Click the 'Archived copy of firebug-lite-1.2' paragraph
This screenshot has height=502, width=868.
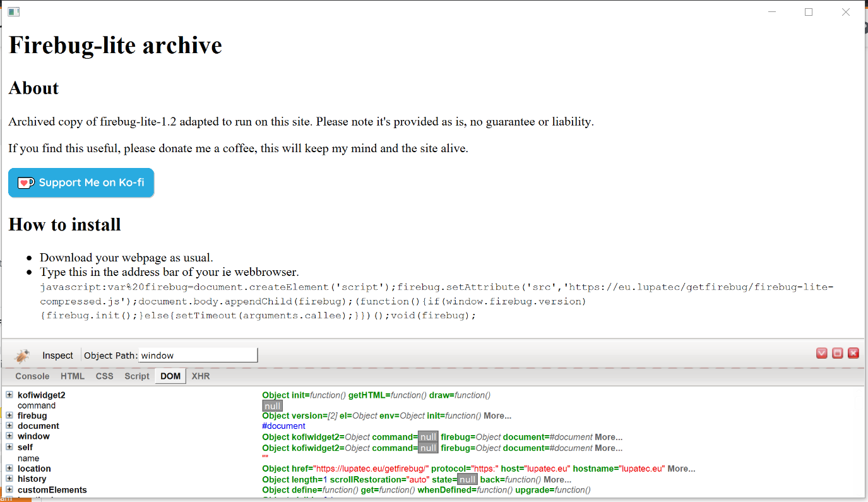coord(301,122)
